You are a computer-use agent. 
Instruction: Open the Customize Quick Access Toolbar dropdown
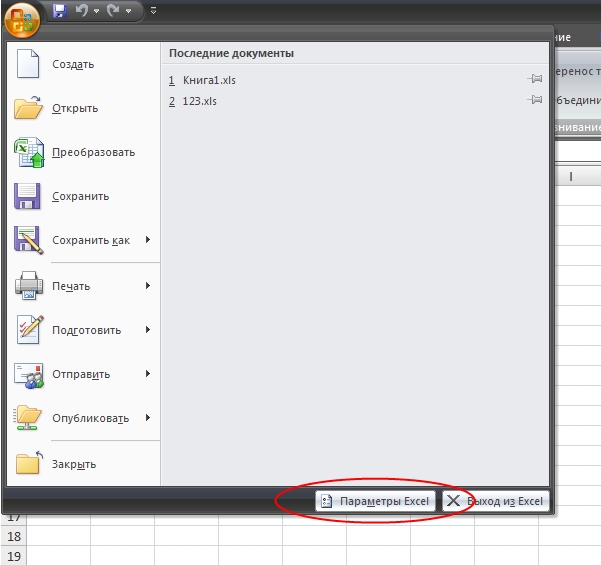tap(153, 11)
